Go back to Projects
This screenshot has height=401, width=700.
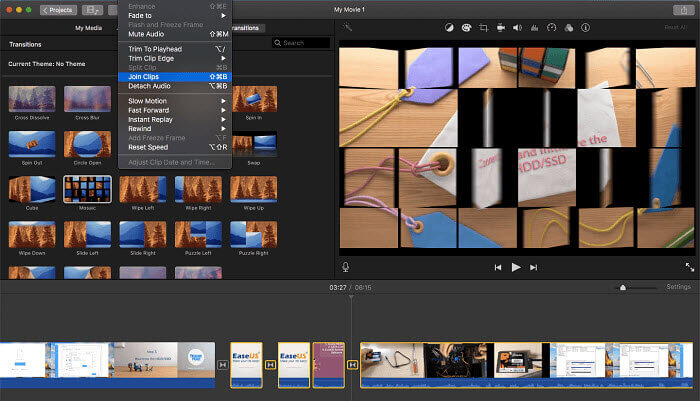pyautogui.click(x=58, y=9)
